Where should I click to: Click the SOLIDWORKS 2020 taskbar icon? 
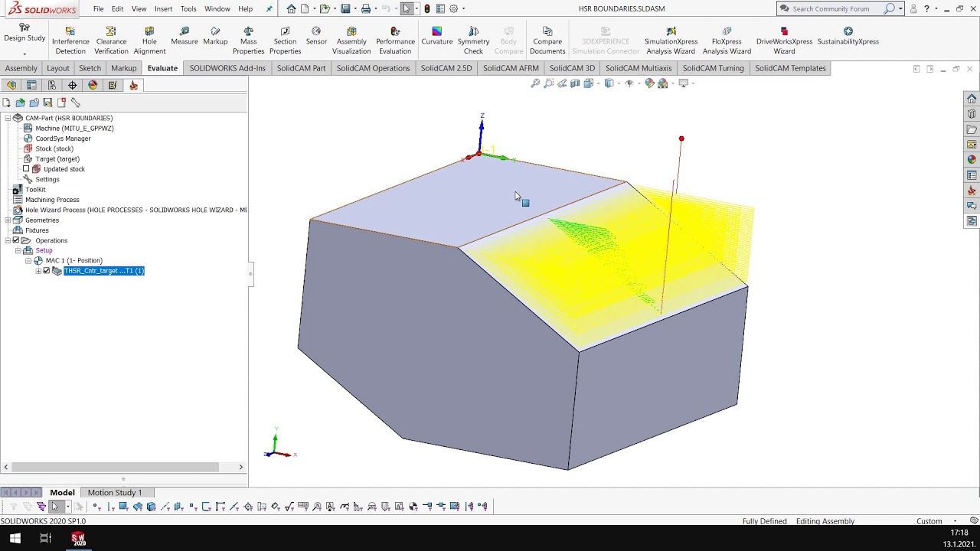[77, 538]
